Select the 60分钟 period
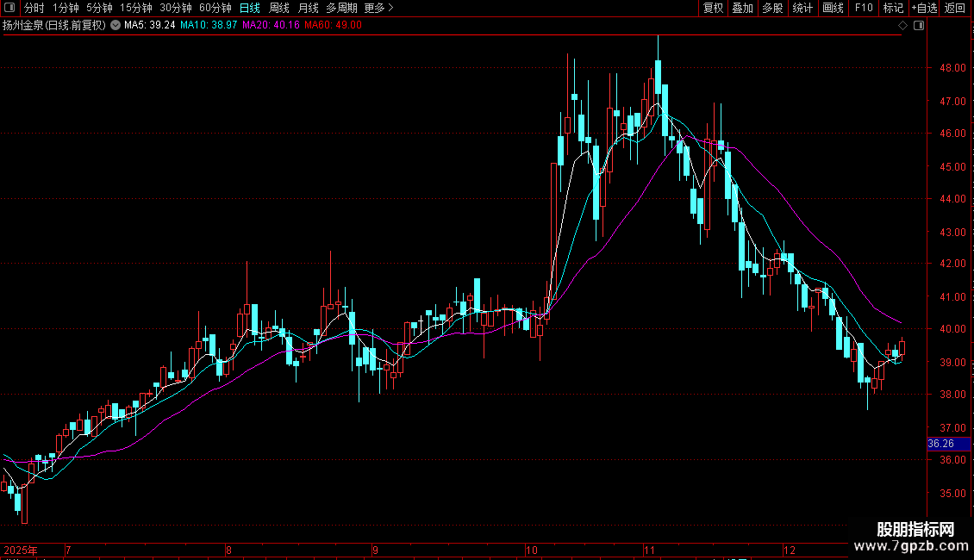This screenshot has height=560, width=974. click(215, 8)
